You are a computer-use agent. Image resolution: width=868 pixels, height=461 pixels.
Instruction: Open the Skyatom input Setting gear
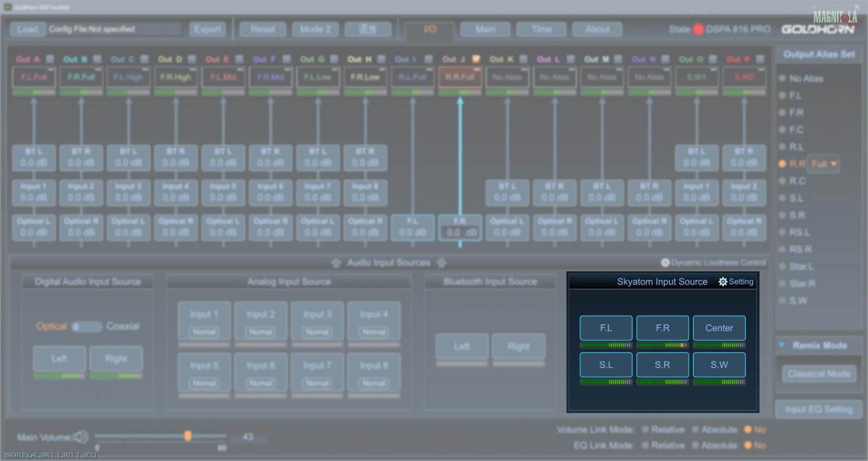coord(736,281)
